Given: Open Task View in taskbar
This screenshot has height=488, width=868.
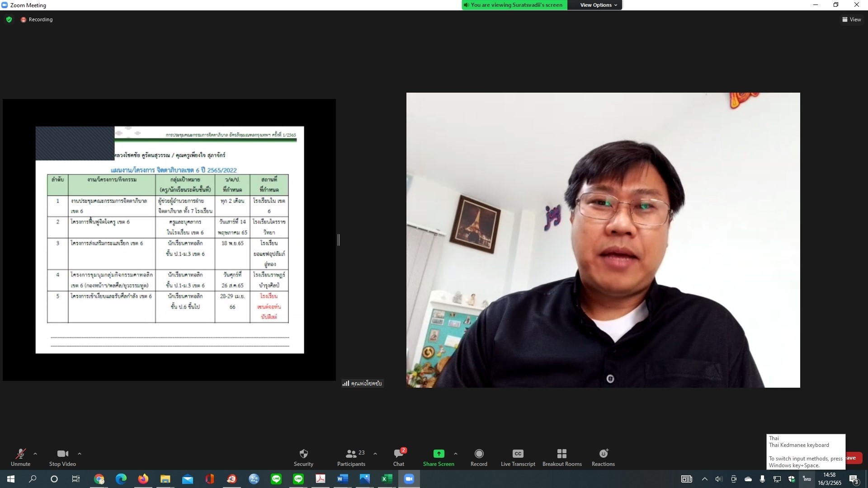Looking at the screenshot, I should (76, 479).
